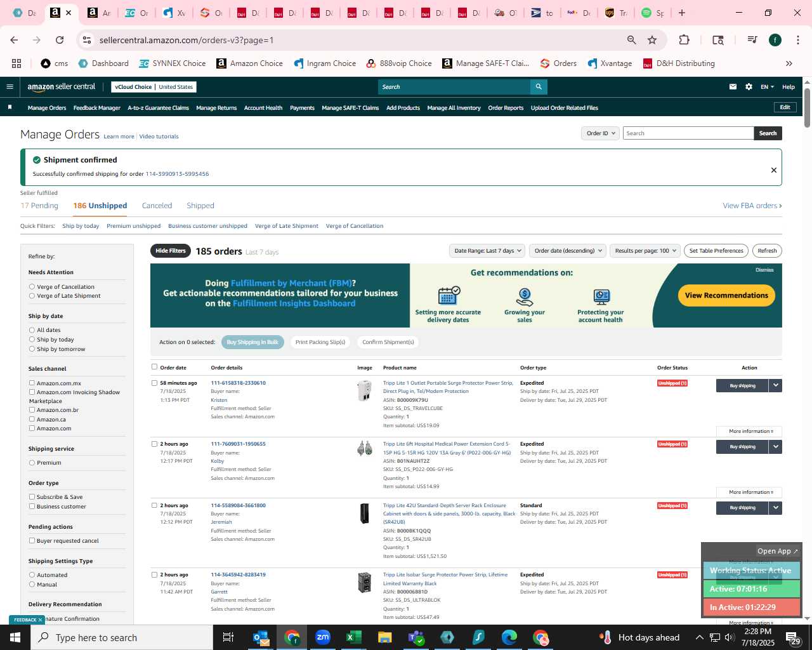Screen dimensions: 812x650
Task: Click the magnifier search button in header
Action: [x=539, y=87]
